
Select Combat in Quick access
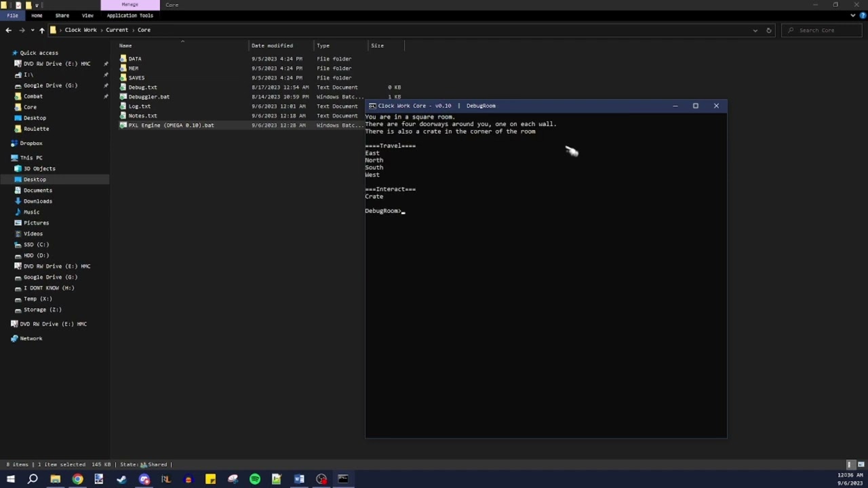tap(33, 96)
